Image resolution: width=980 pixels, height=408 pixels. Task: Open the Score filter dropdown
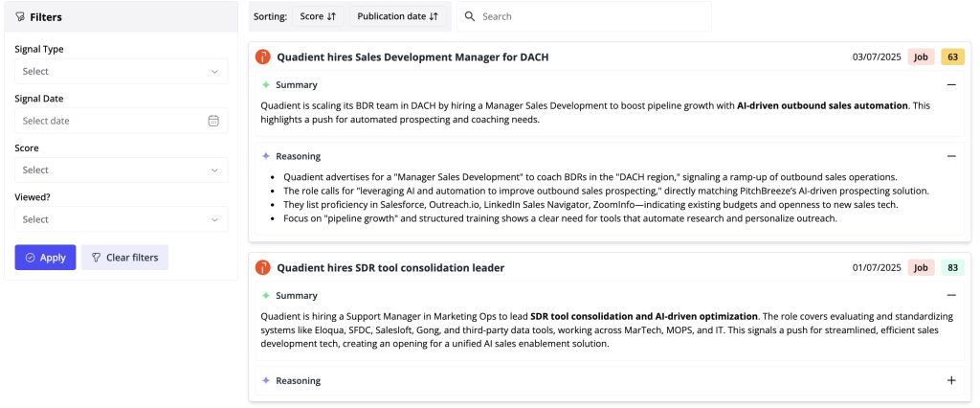pyautogui.click(x=122, y=170)
